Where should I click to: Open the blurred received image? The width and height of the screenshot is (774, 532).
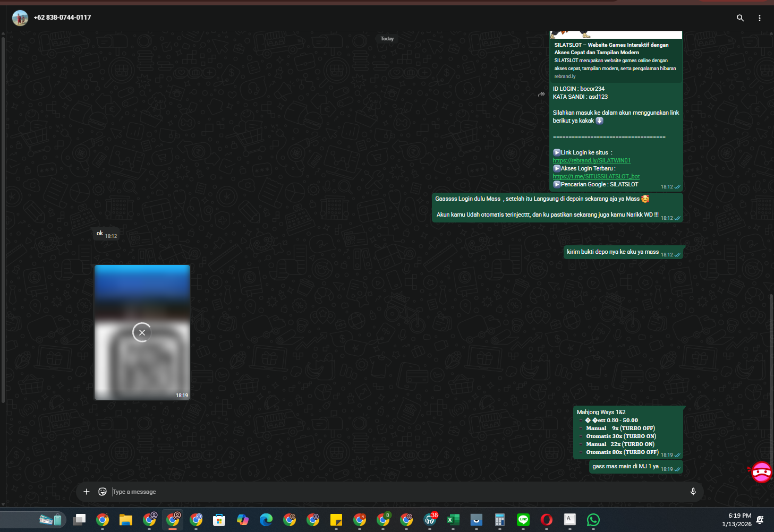[x=142, y=332]
